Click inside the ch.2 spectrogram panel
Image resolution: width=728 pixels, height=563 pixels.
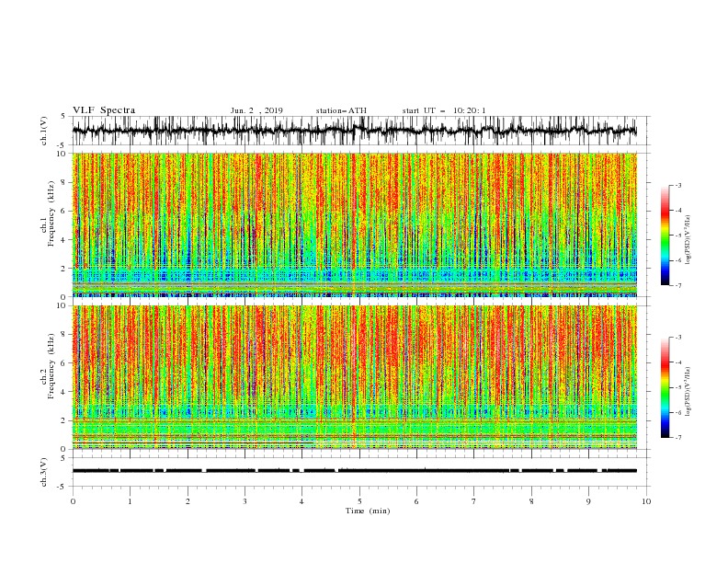pyautogui.click(x=355, y=377)
